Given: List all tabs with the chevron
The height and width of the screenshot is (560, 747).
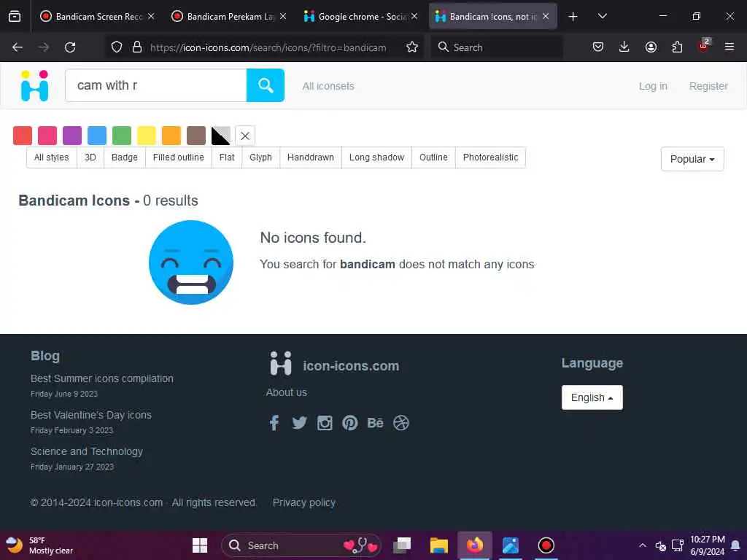Looking at the screenshot, I should 602,17.
